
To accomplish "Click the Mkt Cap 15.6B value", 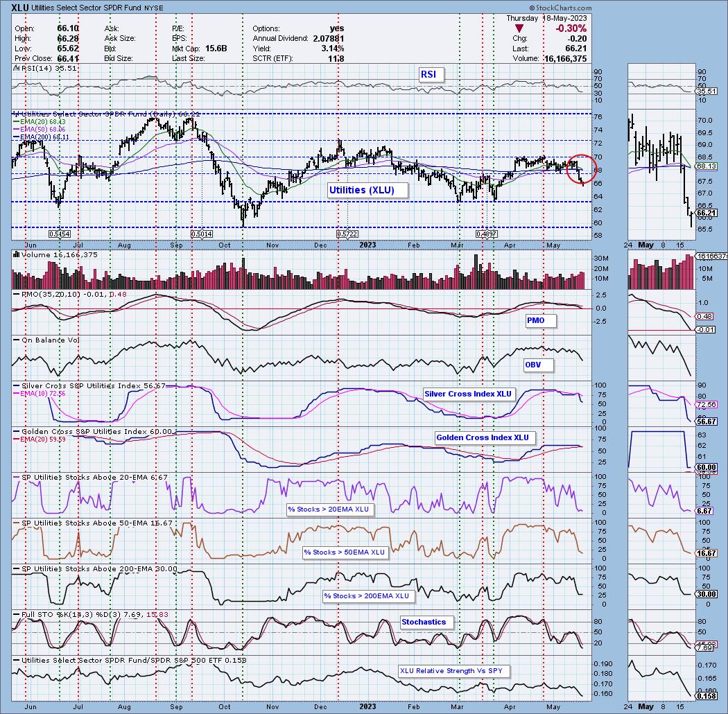I will (216, 49).
